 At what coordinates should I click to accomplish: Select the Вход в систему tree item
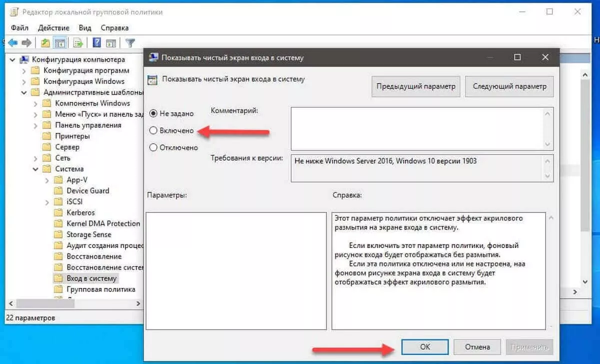[91, 278]
